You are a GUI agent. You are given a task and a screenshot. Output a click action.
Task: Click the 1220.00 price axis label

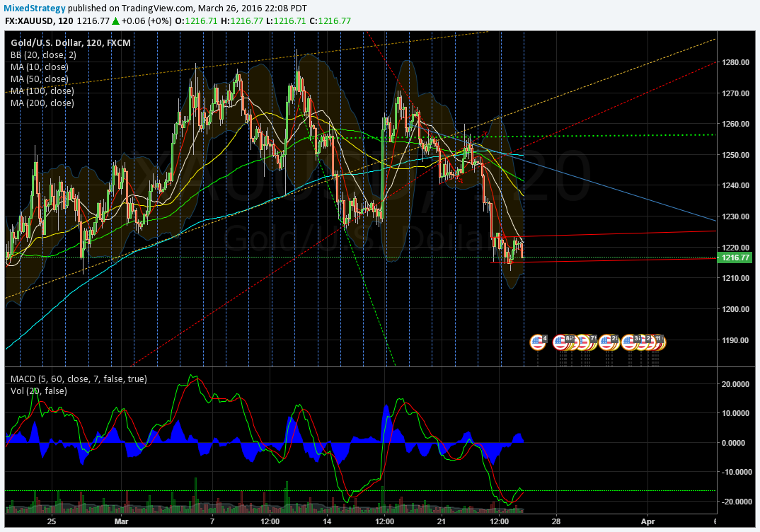[x=735, y=247]
